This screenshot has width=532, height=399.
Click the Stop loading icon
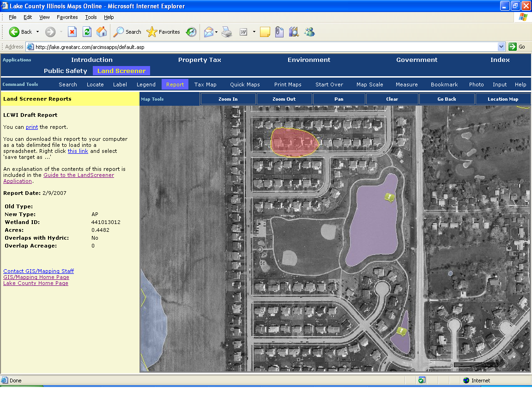pyautogui.click(x=72, y=32)
